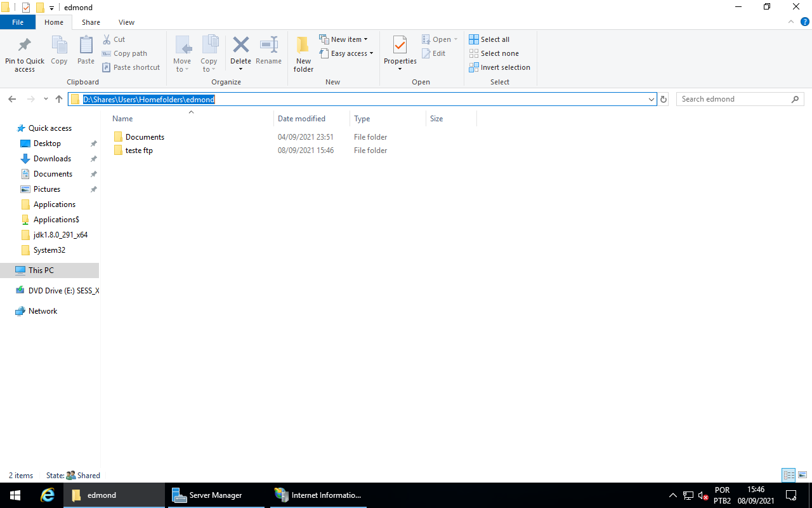812x508 pixels.
Task: Open the teste ftp folder
Action: (139, 150)
